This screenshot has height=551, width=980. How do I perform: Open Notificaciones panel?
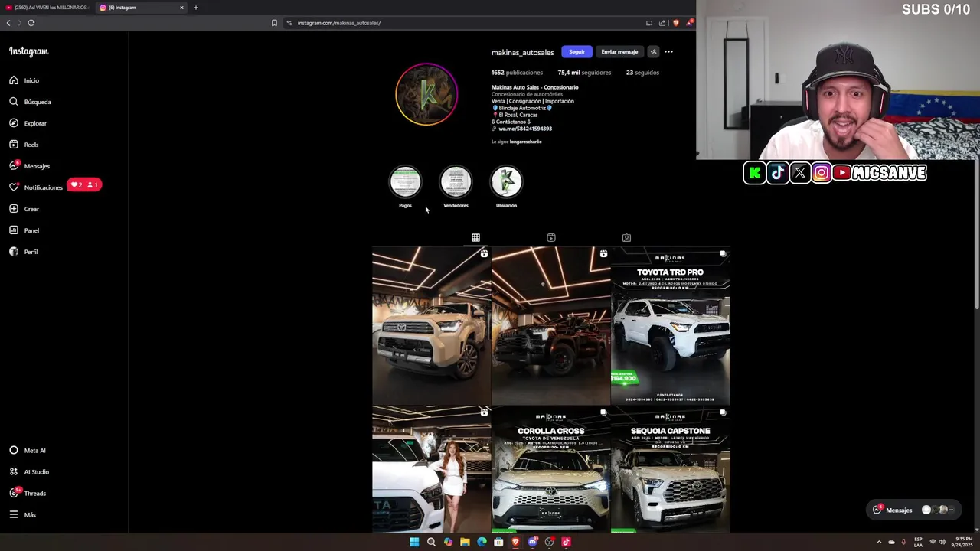pyautogui.click(x=35, y=187)
